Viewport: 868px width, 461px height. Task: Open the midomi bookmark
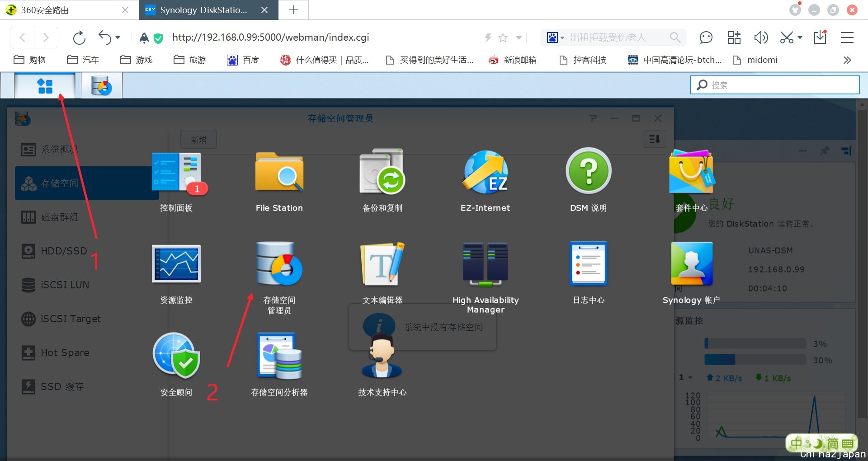[755, 60]
